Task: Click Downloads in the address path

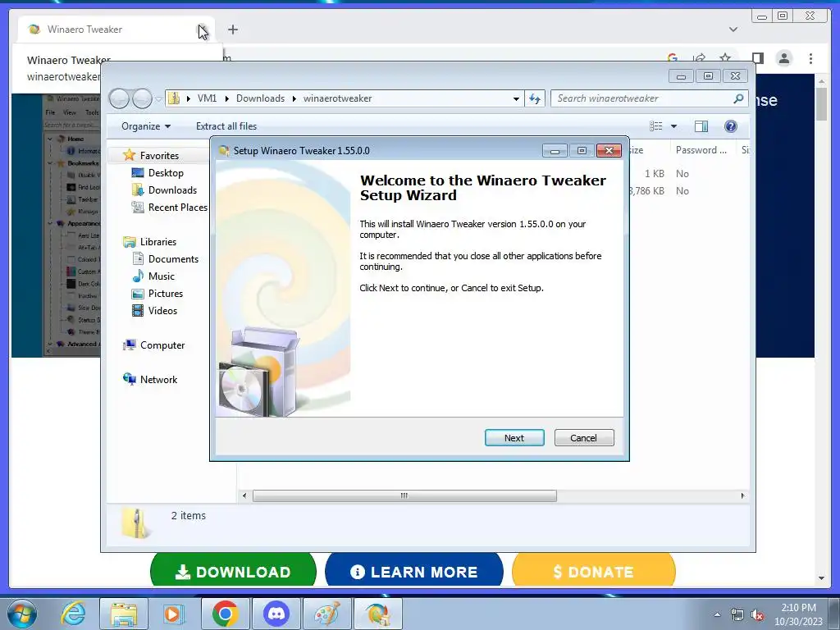Action: pyautogui.click(x=260, y=98)
